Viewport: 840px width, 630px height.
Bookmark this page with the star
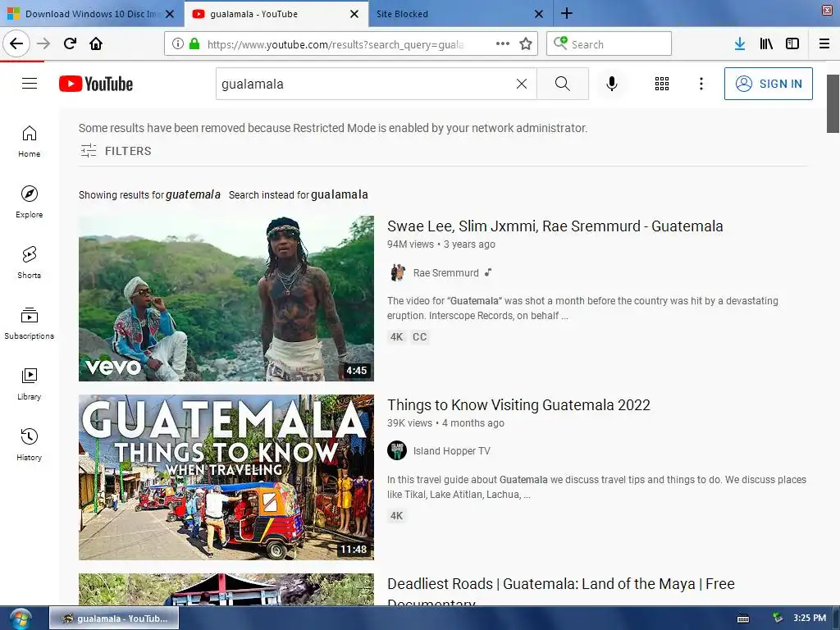526,43
